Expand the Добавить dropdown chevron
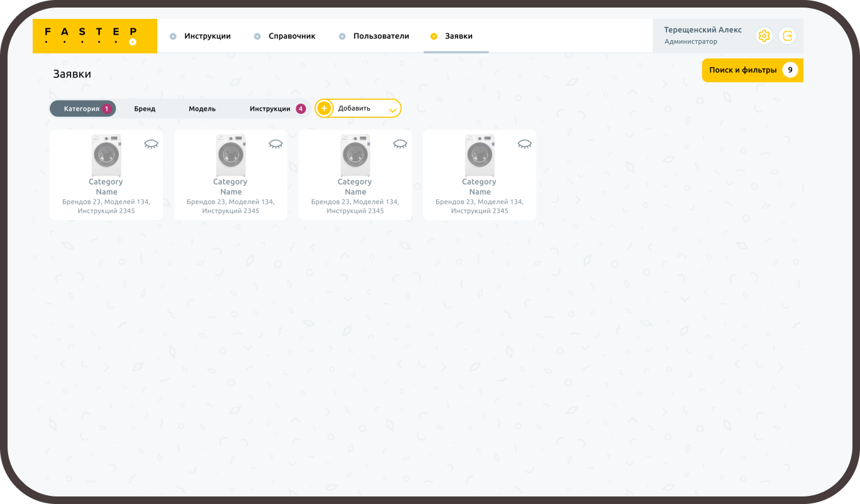This screenshot has width=860, height=504. [392, 110]
